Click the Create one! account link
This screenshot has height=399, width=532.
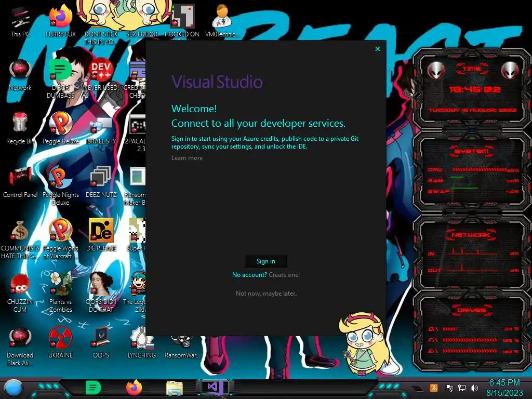[284, 275]
